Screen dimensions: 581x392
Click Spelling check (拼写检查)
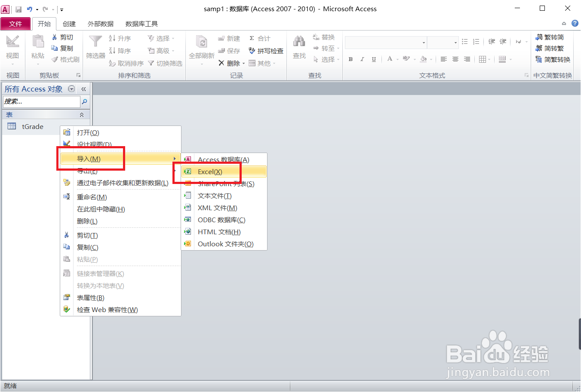tap(266, 51)
